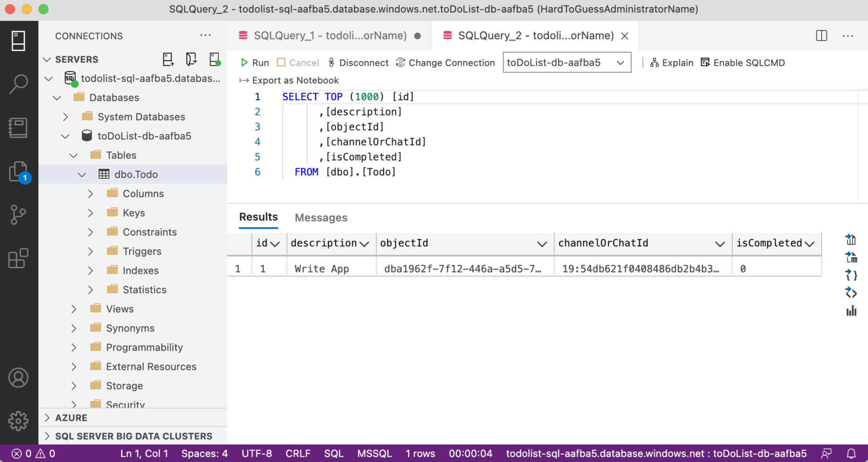Open the Notebooks view icon
This screenshot has height=462, width=868.
(x=18, y=128)
